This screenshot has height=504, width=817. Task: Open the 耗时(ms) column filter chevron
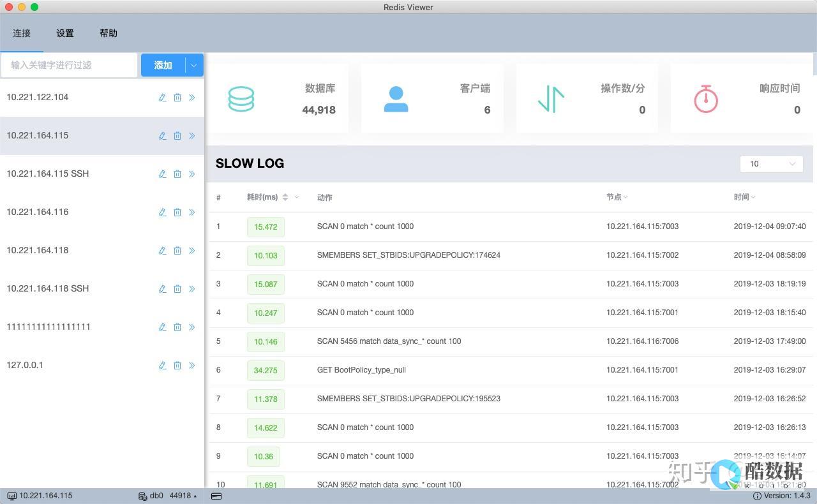[297, 197]
